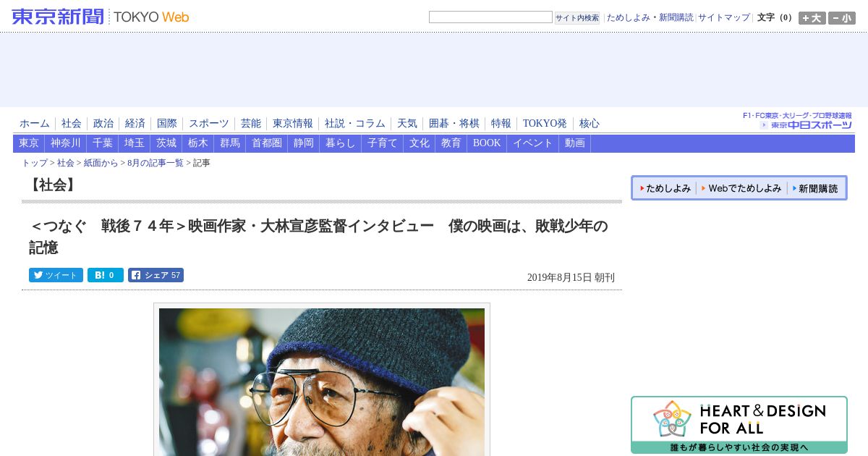
Task: Click the サイト内検索 search button
Action: 577,17
